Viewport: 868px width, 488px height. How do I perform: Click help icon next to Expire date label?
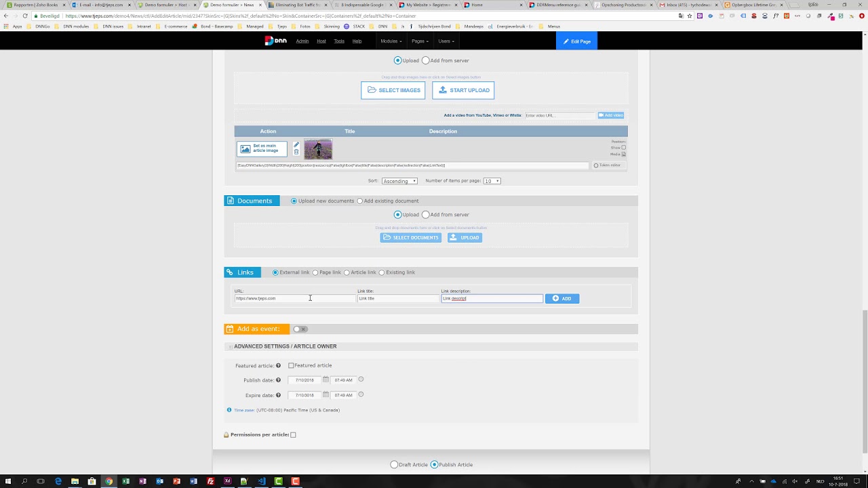coord(278,395)
